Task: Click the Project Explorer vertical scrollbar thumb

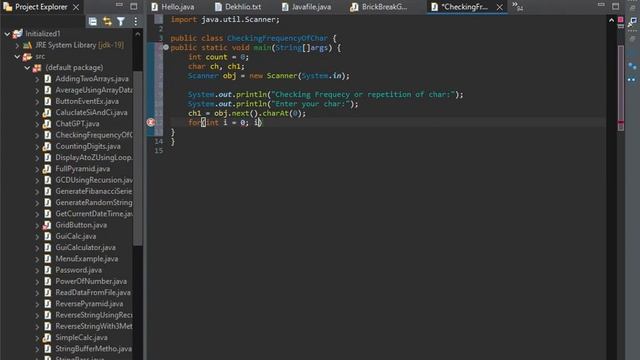Action: [138, 157]
